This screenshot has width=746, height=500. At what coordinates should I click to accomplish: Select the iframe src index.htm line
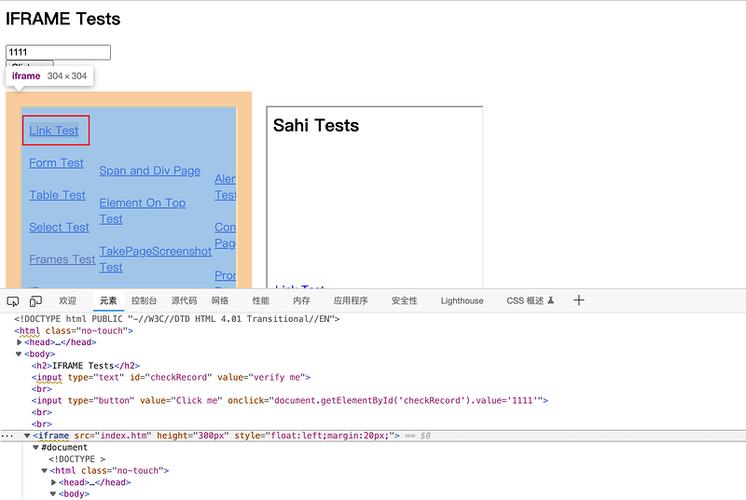[216, 435]
